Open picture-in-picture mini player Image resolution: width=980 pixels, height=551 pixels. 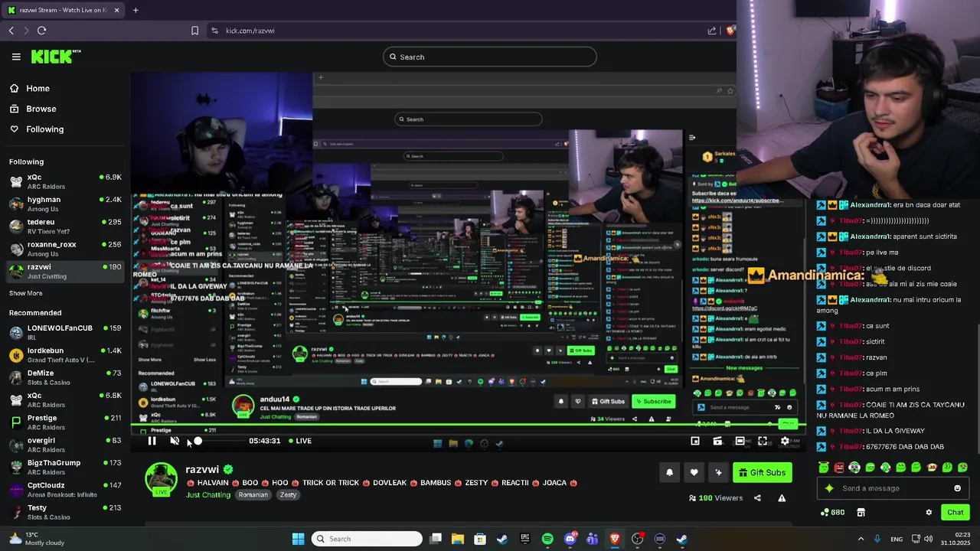click(x=695, y=441)
